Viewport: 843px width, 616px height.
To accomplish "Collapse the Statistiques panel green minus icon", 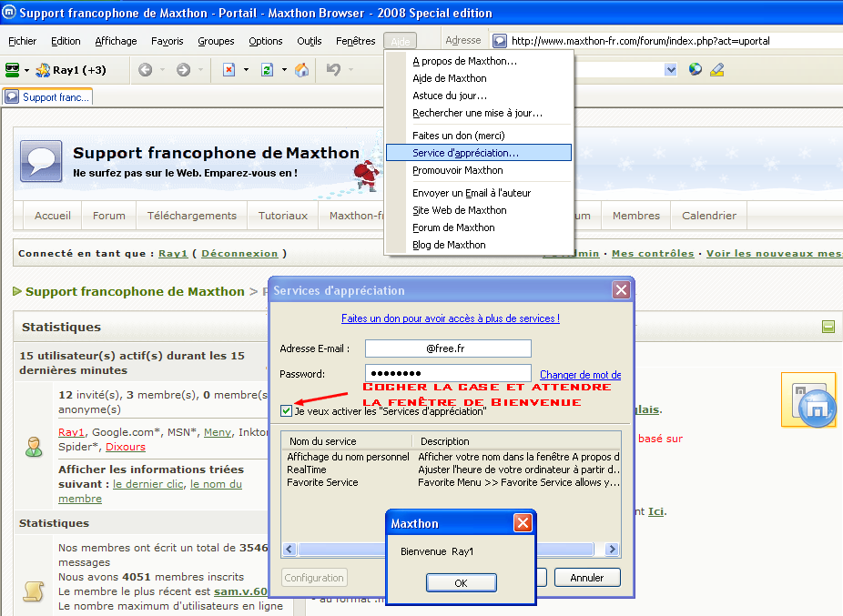I will [x=828, y=327].
